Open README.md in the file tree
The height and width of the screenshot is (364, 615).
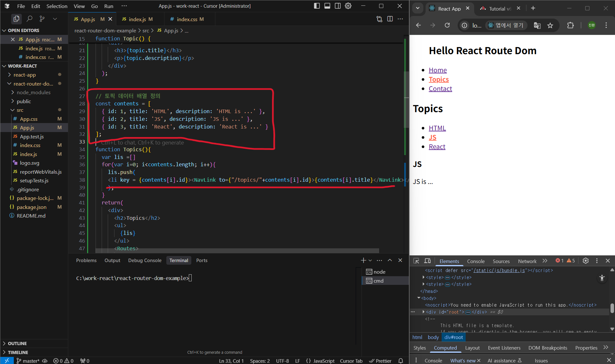34,216
